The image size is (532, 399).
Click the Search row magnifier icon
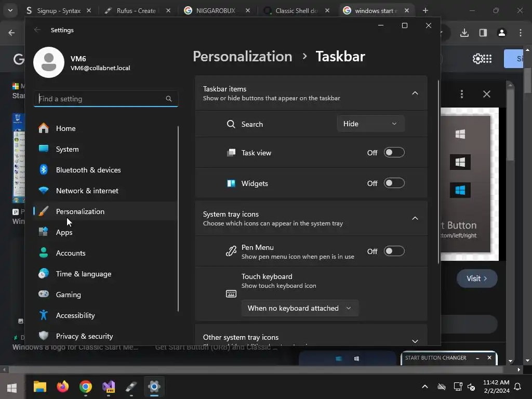231,124
